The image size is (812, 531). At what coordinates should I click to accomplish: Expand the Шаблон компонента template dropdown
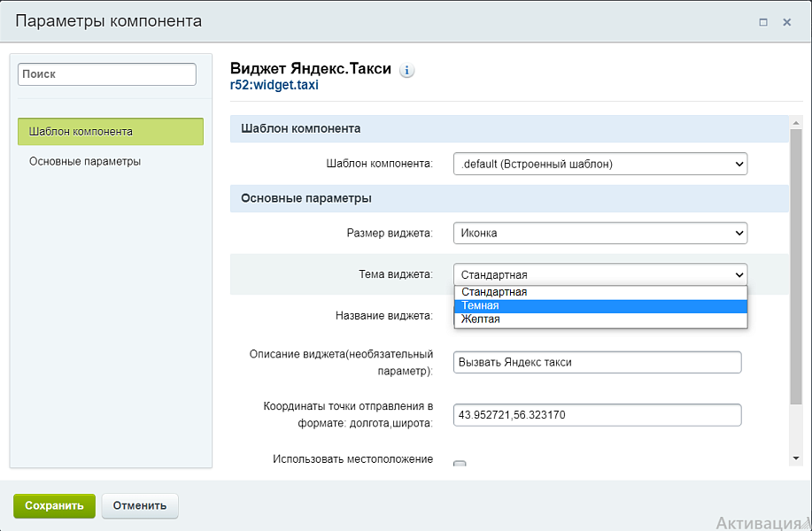tap(600, 164)
